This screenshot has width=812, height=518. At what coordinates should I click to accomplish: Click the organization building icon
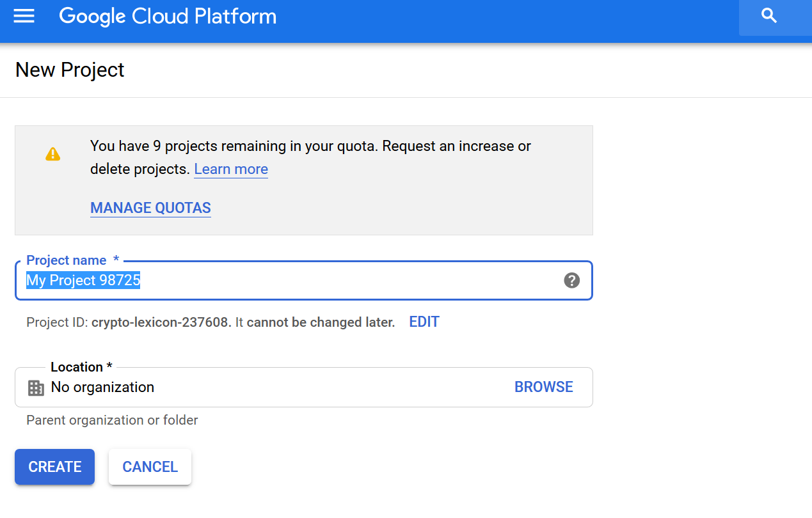click(x=36, y=388)
